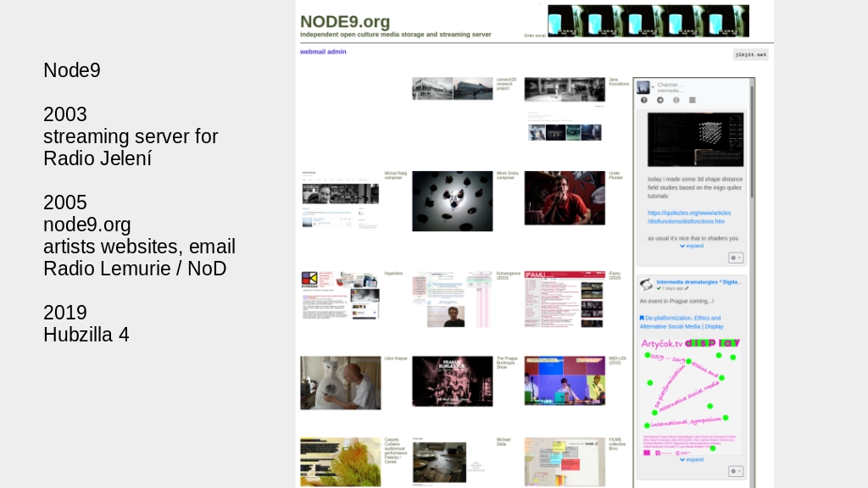
Task: Click the Intermedia dramaturgies post avatar
Action: pos(646,285)
